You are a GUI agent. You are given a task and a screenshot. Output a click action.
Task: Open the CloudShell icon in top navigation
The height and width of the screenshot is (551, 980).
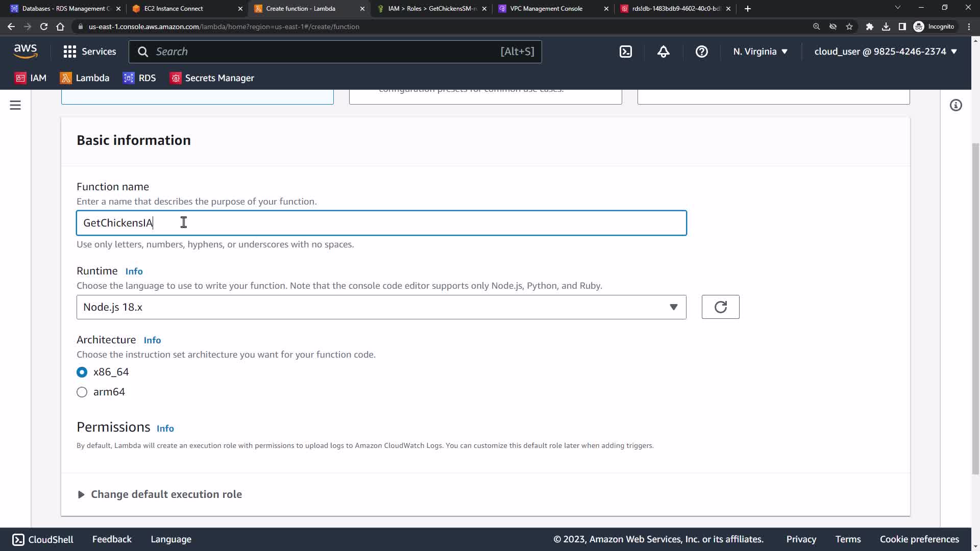click(x=625, y=52)
